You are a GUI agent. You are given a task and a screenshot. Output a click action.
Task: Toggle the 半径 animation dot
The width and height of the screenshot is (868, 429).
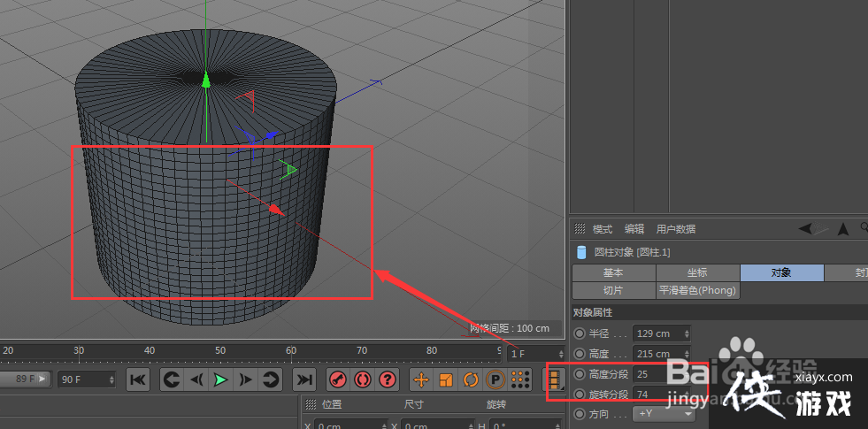click(x=580, y=333)
